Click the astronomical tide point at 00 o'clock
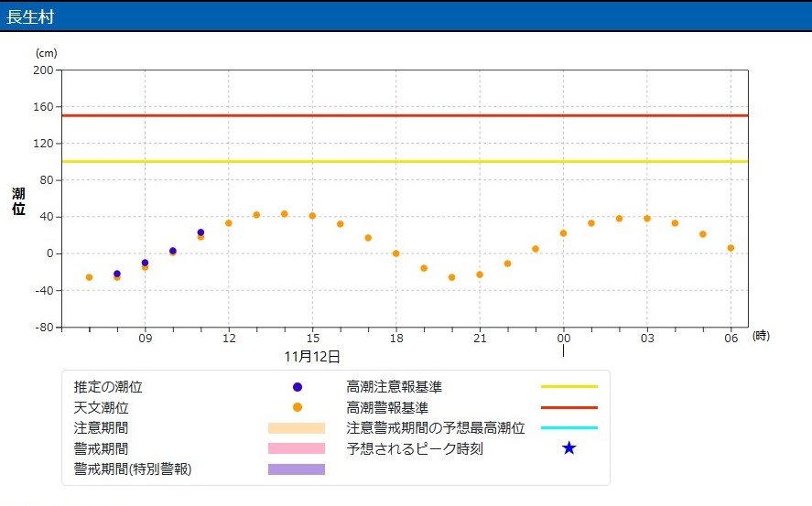The width and height of the screenshot is (812, 506). pos(563,233)
